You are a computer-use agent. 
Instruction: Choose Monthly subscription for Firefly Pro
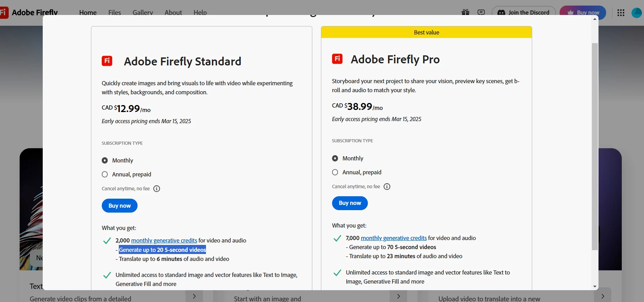click(x=335, y=158)
